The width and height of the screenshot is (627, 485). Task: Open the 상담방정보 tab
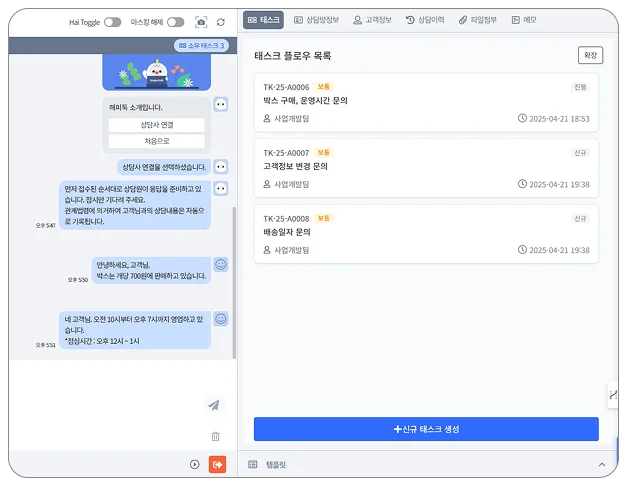coord(316,20)
